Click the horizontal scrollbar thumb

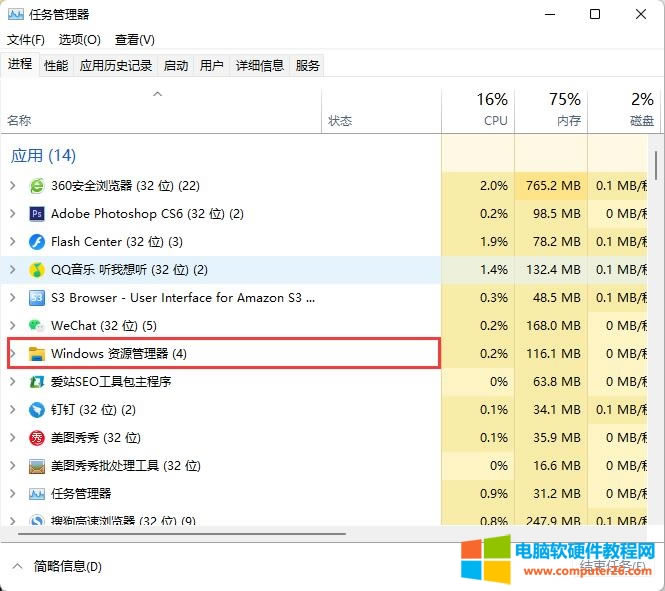(182, 533)
